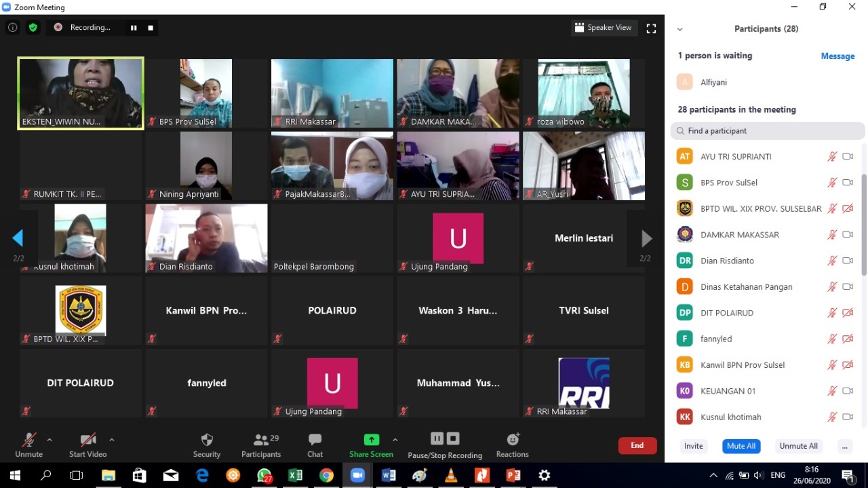Click the green Share Screen icon
This screenshot has width=868, height=488.
tap(371, 440)
